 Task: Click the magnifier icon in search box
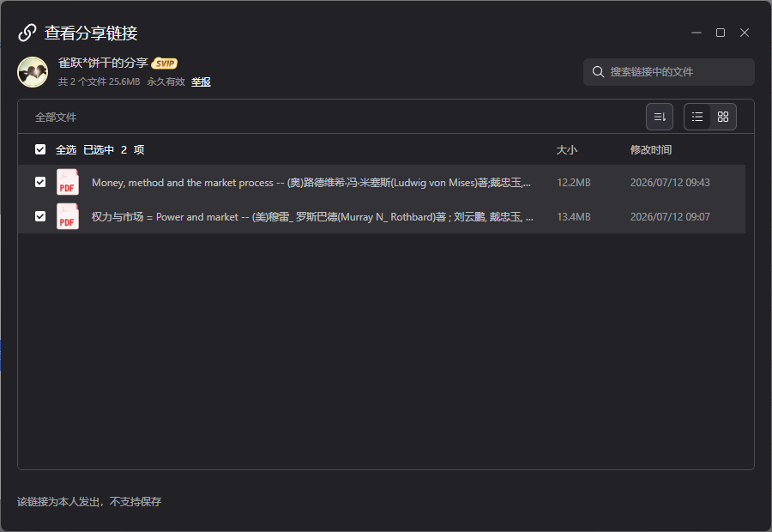(x=598, y=72)
